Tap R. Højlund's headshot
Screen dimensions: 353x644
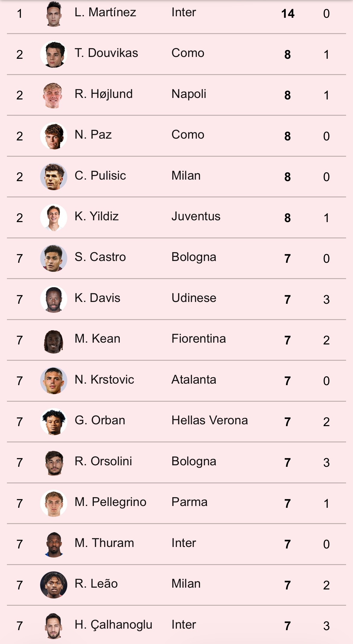point(54,95)
